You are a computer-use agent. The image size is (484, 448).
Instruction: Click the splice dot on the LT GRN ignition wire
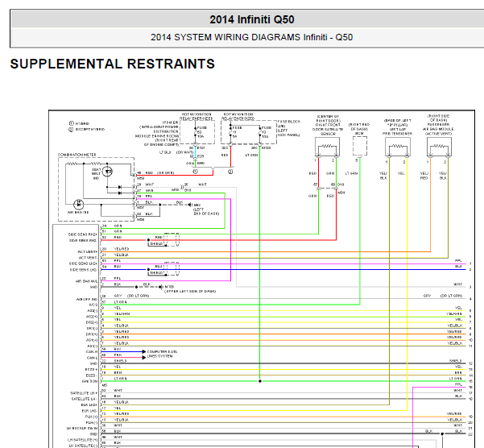pyautogui.click(x=260, y=381)
